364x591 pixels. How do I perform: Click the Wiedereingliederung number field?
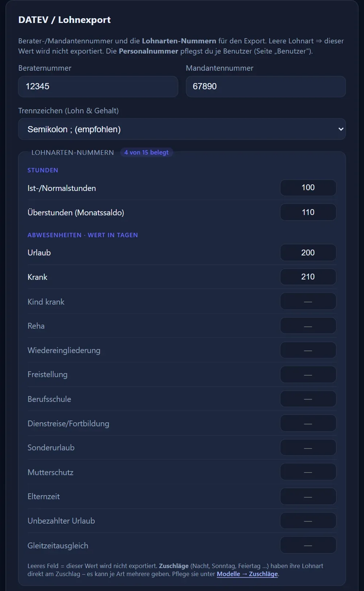[x=308, y=350]
